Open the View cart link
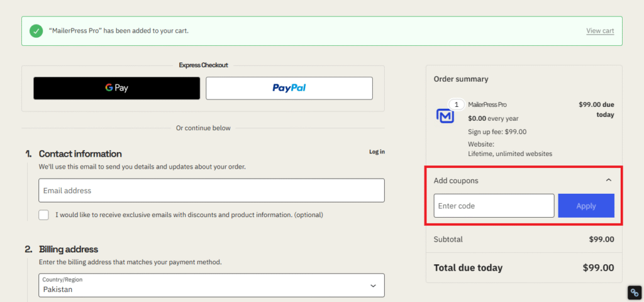This screenshot has height=302, width=644. [x=599, y=31]
